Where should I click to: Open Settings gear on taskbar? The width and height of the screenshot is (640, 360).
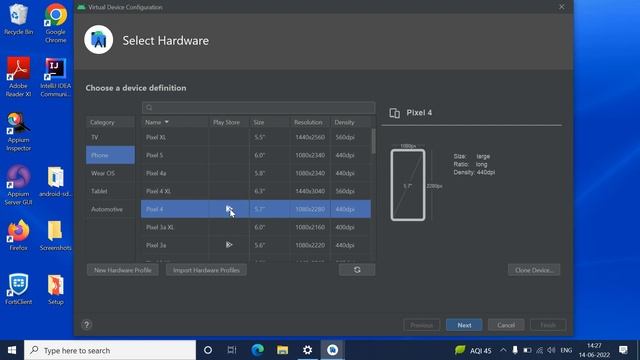point(307,350)
